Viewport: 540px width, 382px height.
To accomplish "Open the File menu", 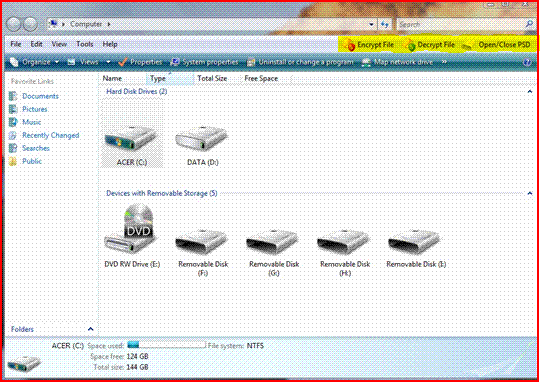I will click(16, 44).
